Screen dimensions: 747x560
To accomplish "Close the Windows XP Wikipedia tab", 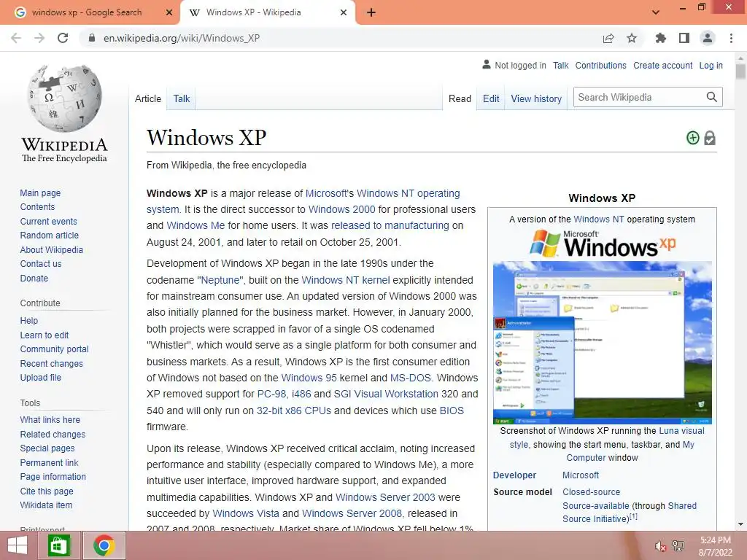I will pos(343,13).
